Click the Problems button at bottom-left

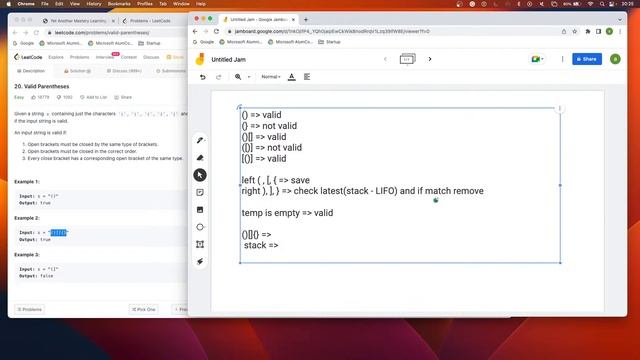pyautogui.click(x=29, y=309)
